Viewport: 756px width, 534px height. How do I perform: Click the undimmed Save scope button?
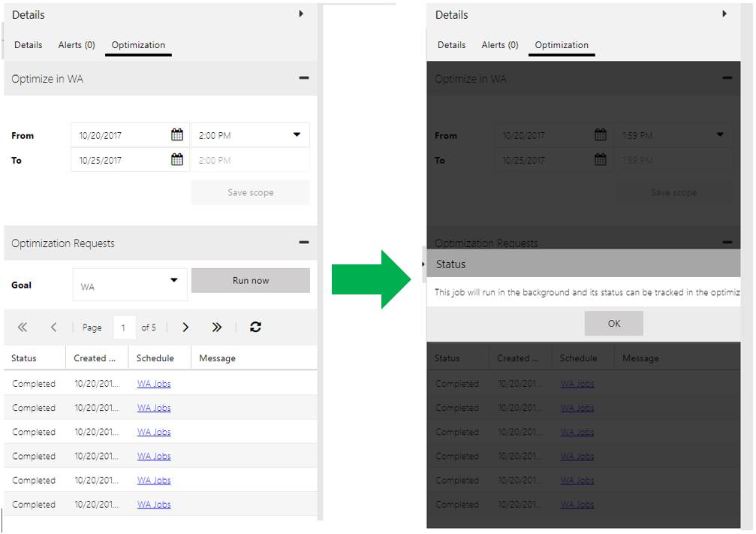pyautogui.click(x=250, y=193)
